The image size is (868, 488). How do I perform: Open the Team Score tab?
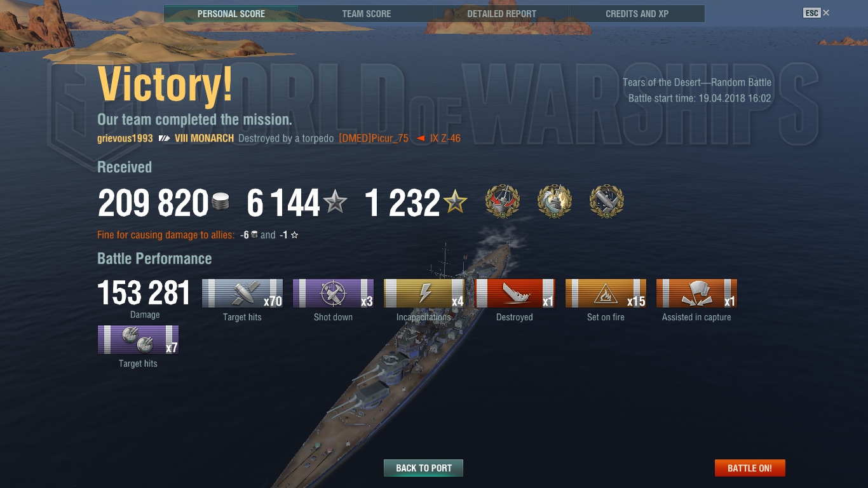point(367,13)
